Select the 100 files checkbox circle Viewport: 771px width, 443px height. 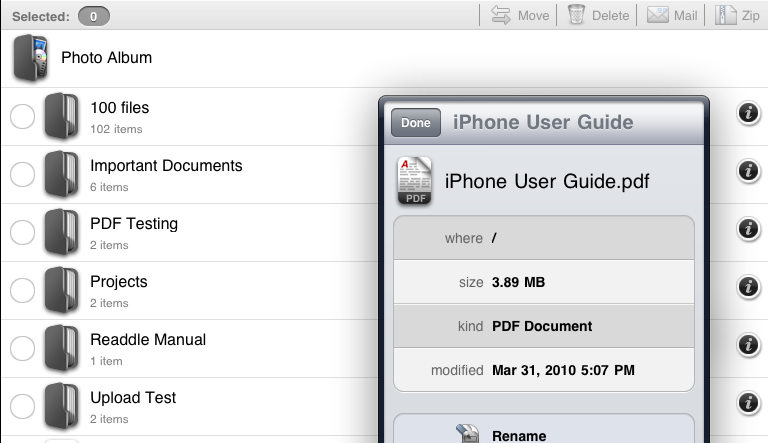[x=23, y=117]
